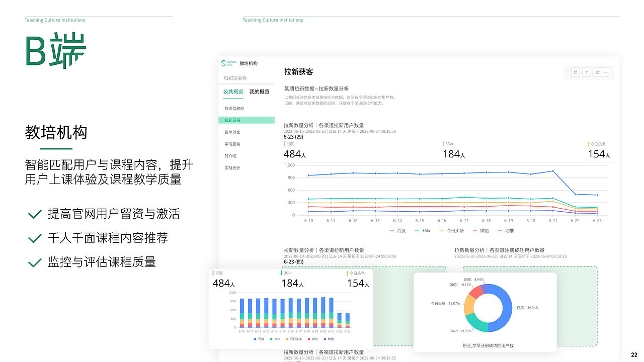Viewport: 644px width, 362px height.
Task: Click the 6-23 (四) date label above line chart
Action: pyautogui.click(x=293, y=136)
